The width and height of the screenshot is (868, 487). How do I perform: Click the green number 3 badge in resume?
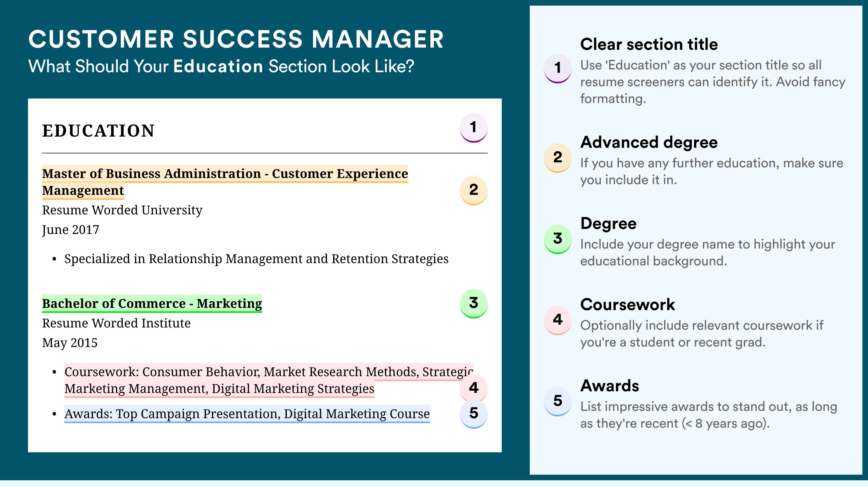[x=473, y=303]
